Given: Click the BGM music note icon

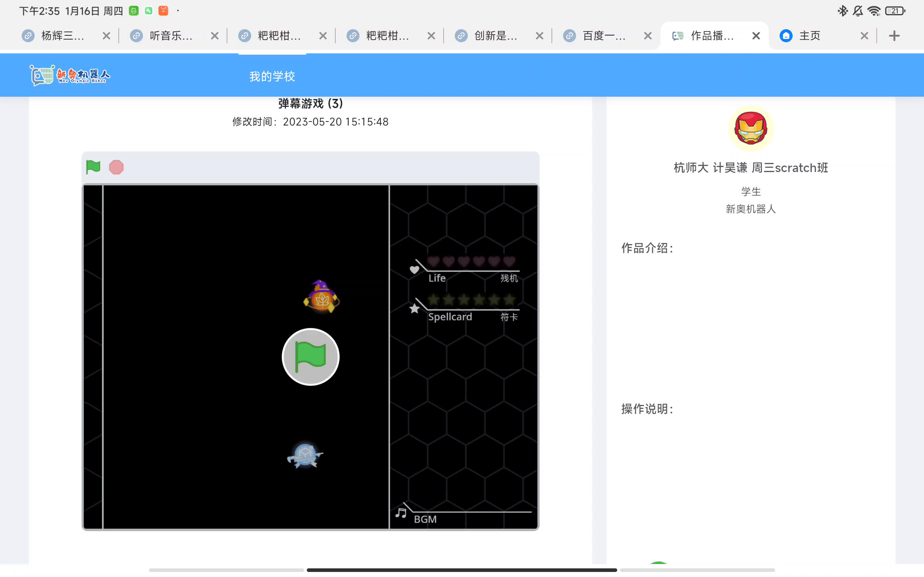Looking at the screenshot, I should click(401, 513).
